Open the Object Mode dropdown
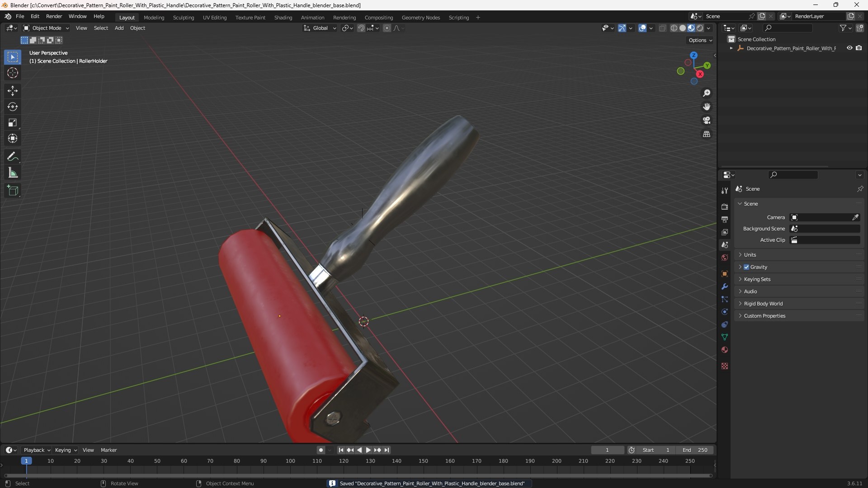Screen dimensions: 868x488 coord(46,28)
